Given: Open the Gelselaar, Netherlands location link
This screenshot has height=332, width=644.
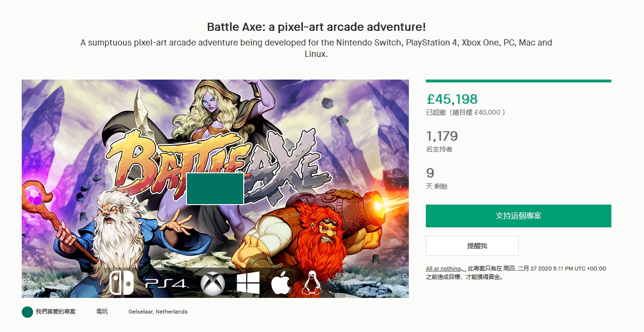Looking at the screenshot, I should tap(158, 312).
